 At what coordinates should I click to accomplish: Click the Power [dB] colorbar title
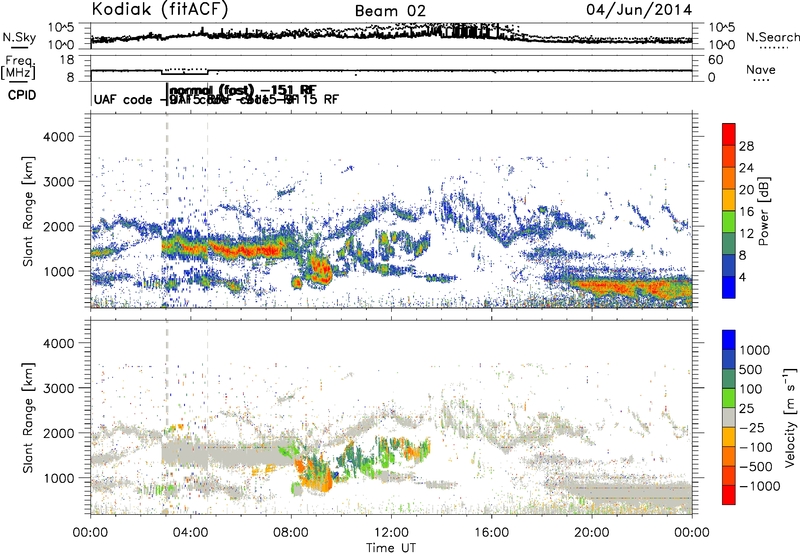[764, 211]
